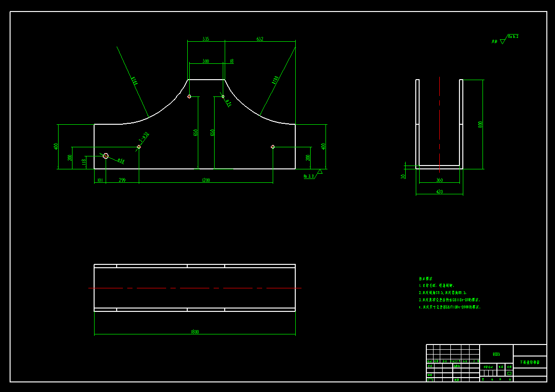Click the hole symbol below the 335 dimension

point(190,95)
